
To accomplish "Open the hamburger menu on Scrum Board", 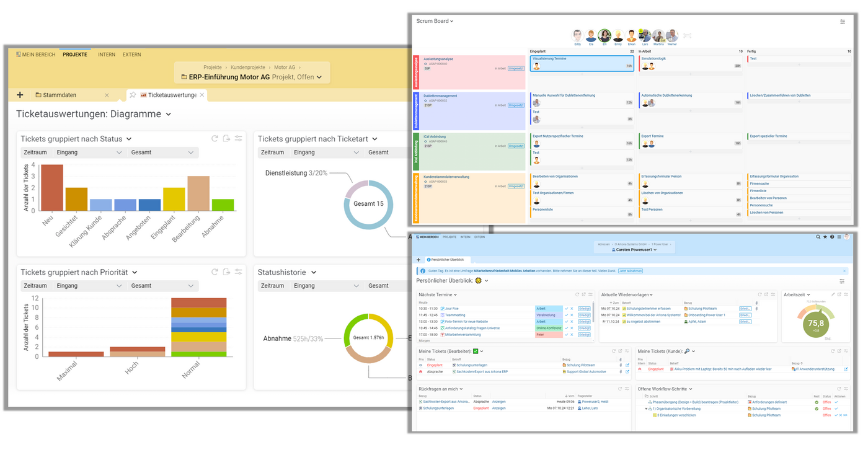I will pos(843,21).
